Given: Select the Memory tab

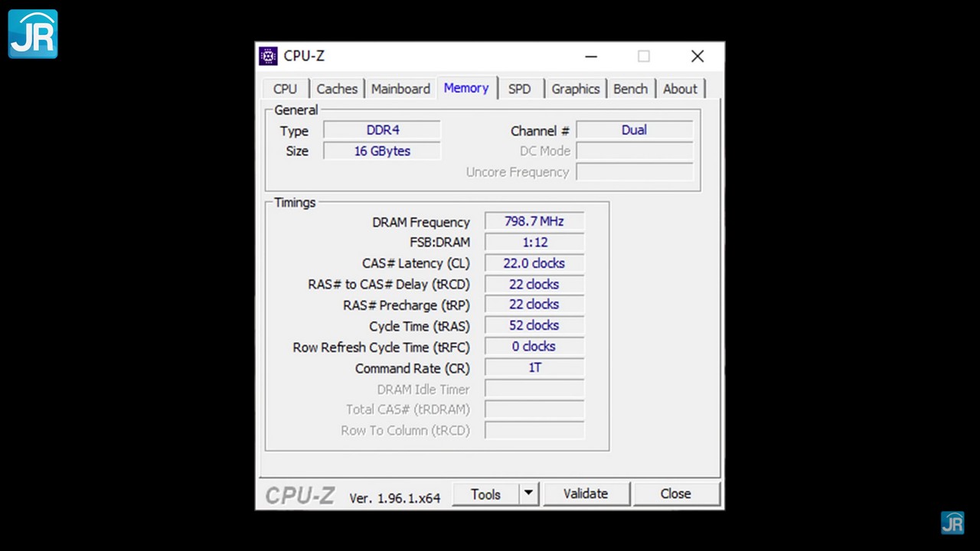Looking at the screenshot, I should (466, 88).
